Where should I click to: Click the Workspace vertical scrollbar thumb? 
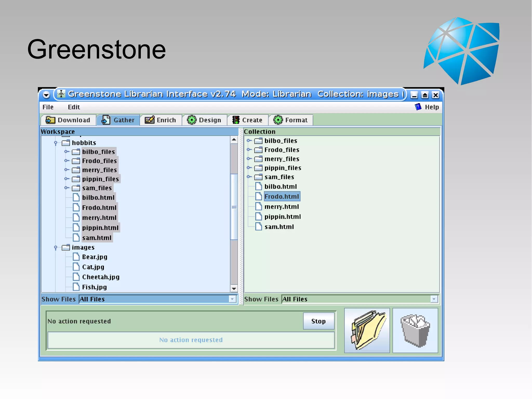pyautogui.click(x=234, y=207)
